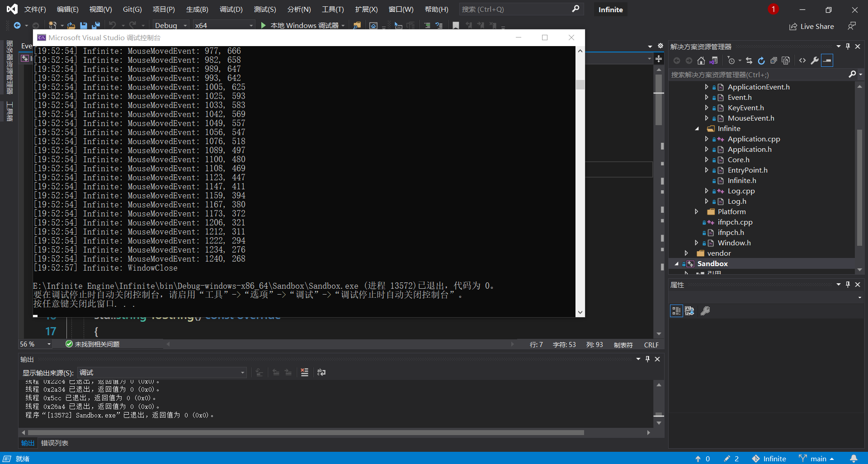Collapse the Infinite folder in Solution Explorer
The height and width of the screenshot is (464, 868).
(x=697, y=129)
